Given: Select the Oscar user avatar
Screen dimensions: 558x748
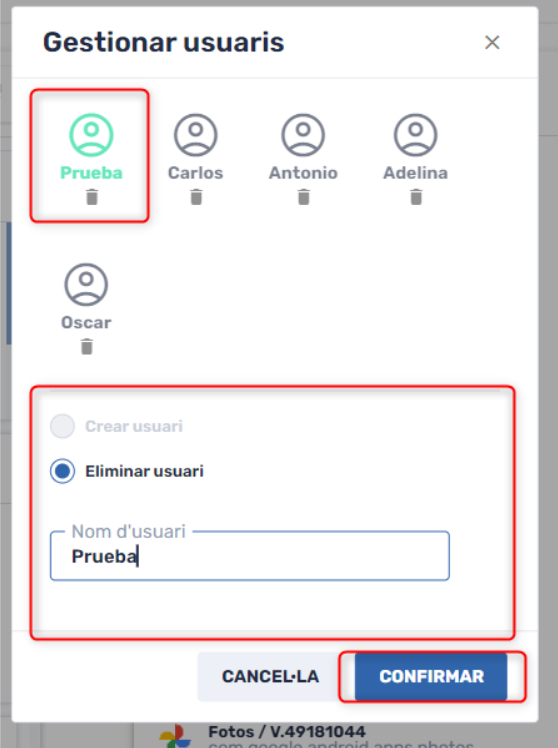Looking at the screenshot, I should point(86,285).
